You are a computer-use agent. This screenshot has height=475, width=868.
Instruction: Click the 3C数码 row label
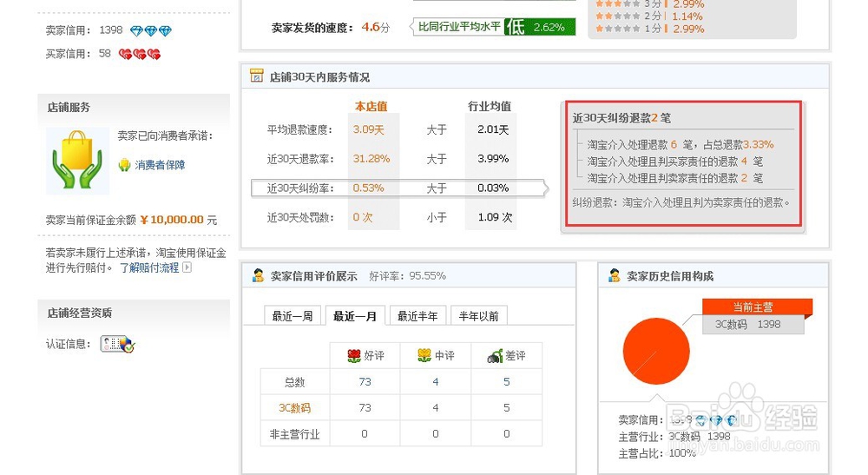point(294,408)
